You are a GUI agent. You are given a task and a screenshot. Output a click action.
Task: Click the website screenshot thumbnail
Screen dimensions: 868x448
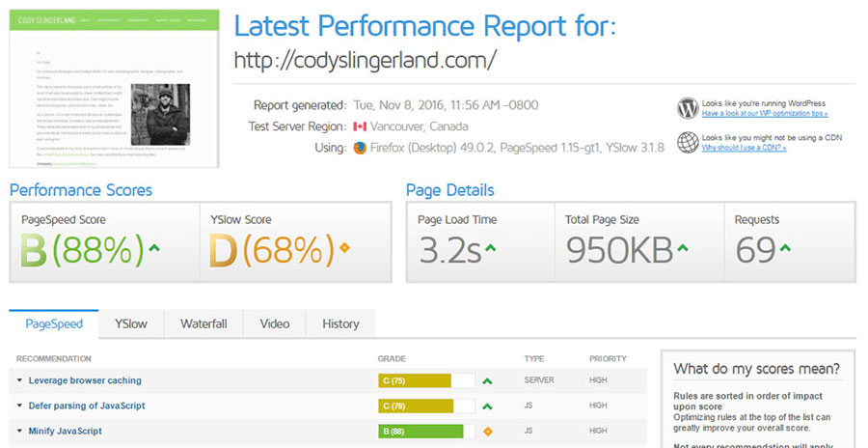point(114,89)
